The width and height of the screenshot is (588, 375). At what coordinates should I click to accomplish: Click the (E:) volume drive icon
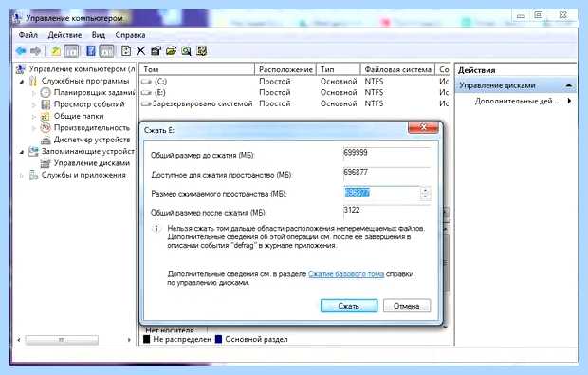click(x=146, y=92)
